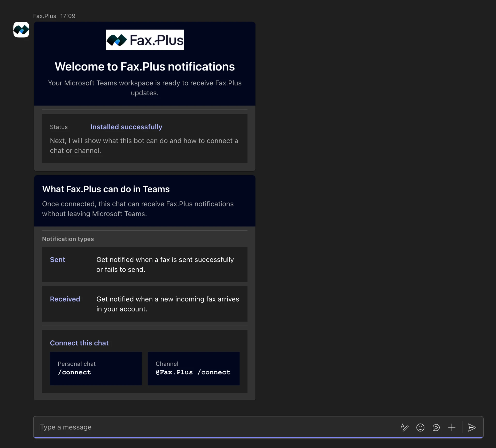
Task: Click the Personal chat /connect command box
Action: (x=96, y=368)
